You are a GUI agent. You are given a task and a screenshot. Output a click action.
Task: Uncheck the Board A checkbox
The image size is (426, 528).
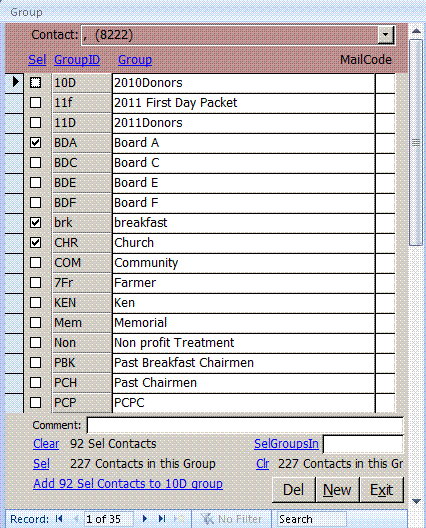(36, 143)
